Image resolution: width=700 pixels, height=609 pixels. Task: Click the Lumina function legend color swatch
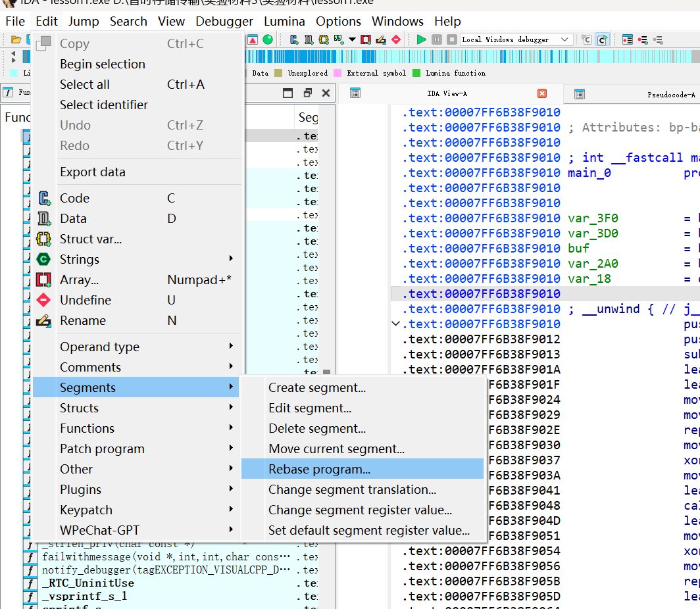click(416, 73)
